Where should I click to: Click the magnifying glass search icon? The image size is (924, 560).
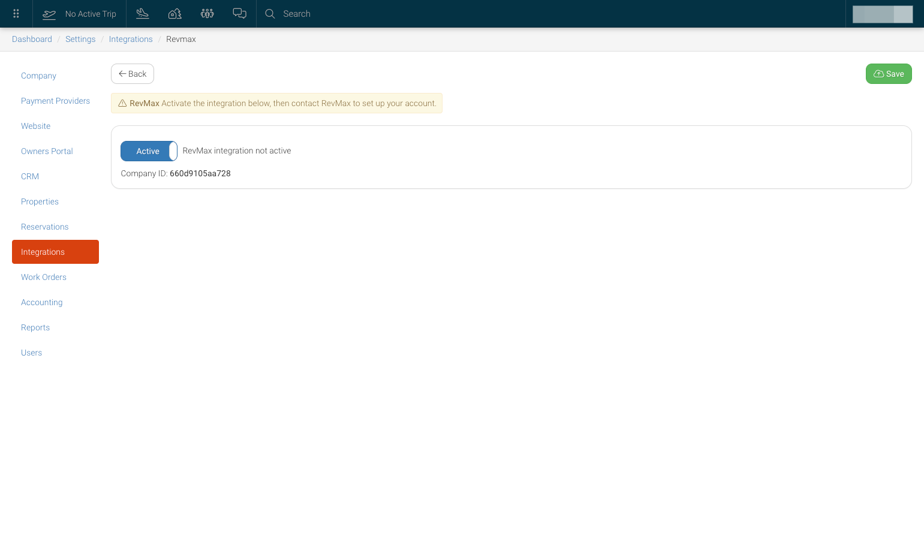coord(270,14)
